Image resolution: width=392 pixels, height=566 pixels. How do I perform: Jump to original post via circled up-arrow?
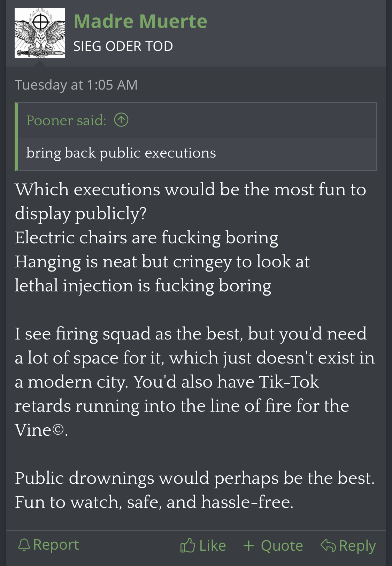121,120
